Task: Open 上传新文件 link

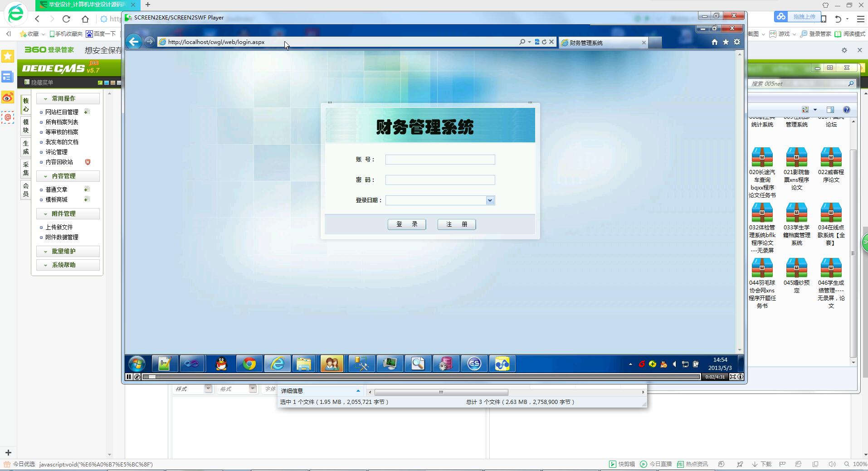Action: click(x=59, y=227)
